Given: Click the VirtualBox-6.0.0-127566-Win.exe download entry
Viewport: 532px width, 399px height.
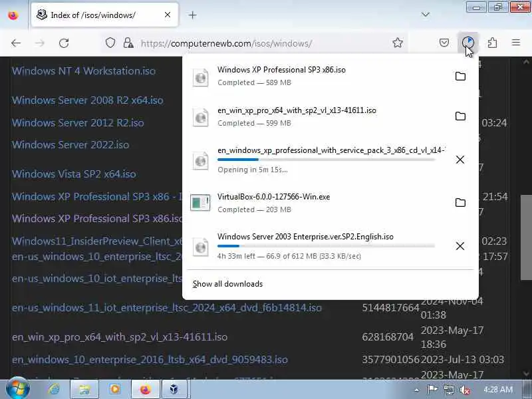Looking at the screenshot, I should pos(318,203).
